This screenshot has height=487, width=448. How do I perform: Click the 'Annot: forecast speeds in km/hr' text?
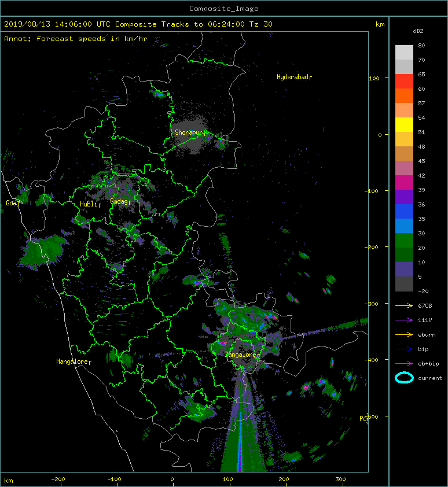76,39
